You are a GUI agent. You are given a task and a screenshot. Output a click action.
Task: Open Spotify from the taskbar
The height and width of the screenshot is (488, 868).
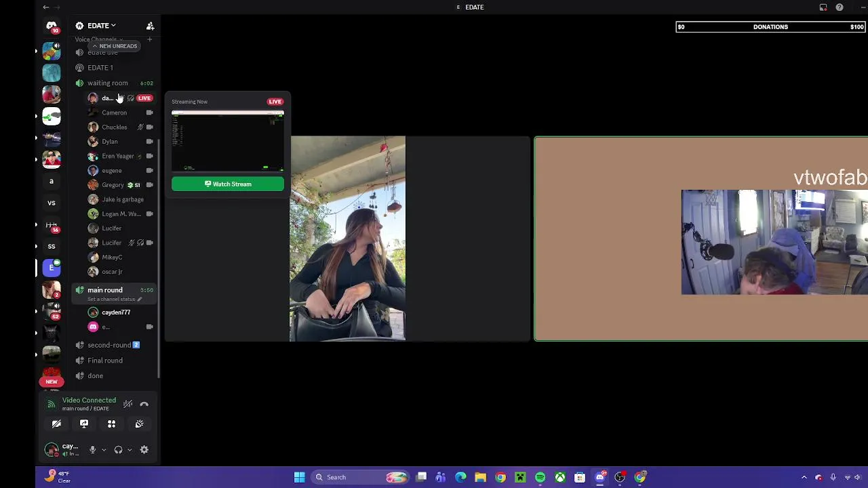tap(540, 477)
